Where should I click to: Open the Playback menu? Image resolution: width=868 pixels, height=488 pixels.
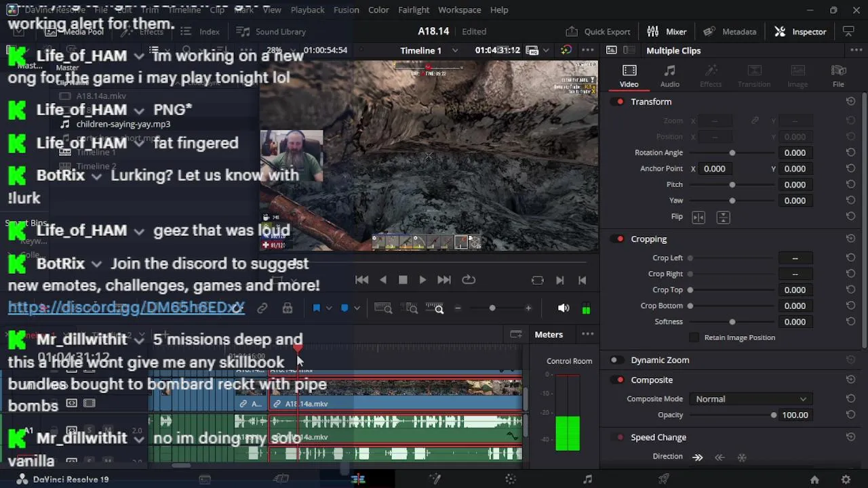[x=307, y=9]
